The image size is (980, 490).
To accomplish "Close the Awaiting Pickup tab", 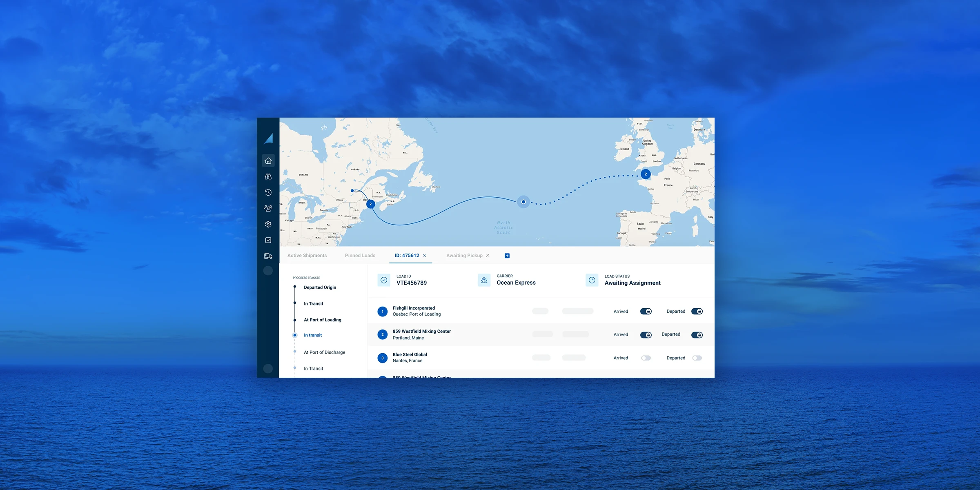I will 488,255.
